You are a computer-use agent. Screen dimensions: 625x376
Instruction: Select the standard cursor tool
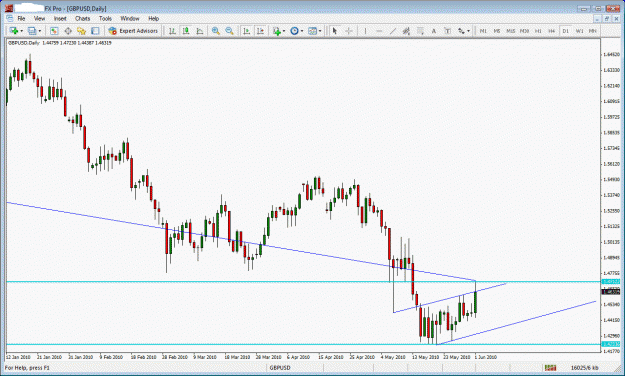(334, 31)
